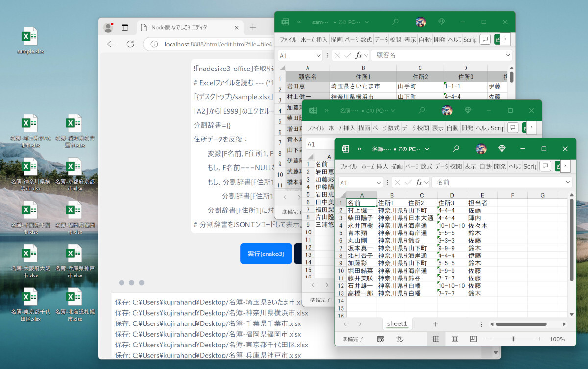Click the profile avatar in the front Excel window
This screenshot has width=588, height=369.
(481, 149)
